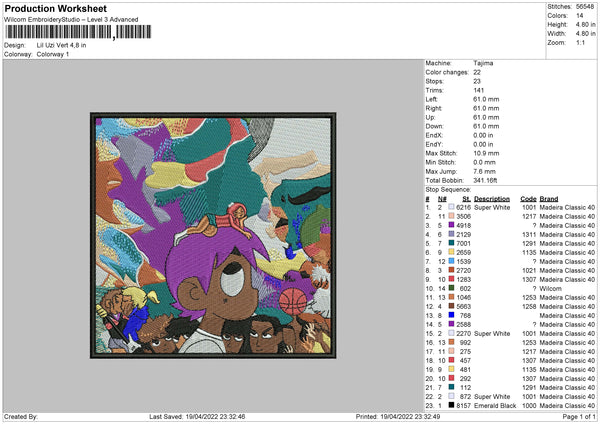Click the Stops value 23
Screen dimensions: 600x424
[477, 81]
